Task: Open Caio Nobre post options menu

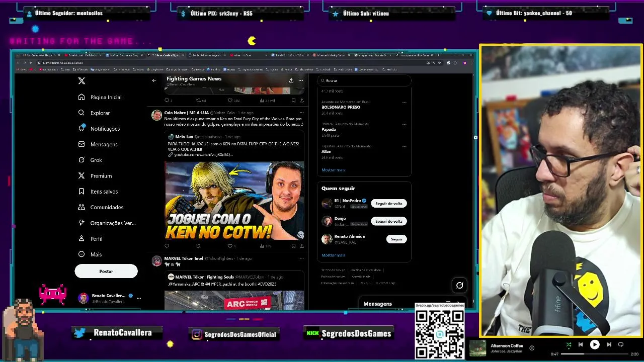Action: (x=301, y=113)
